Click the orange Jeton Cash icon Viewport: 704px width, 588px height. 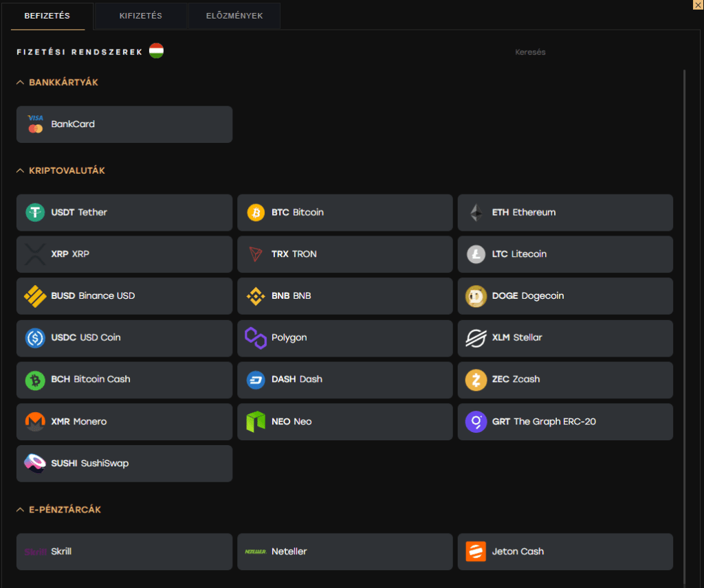476,552
